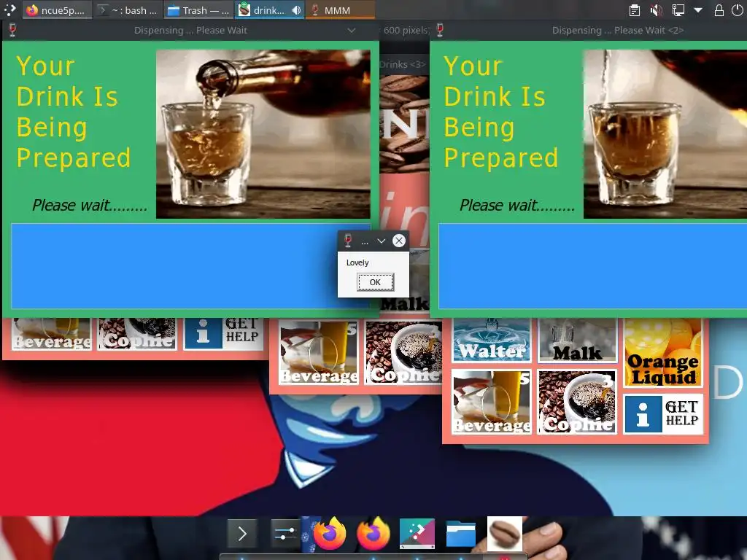Select Malk in the rightmost drinks window
Screen dimensions: 747x560
point(578,341)
